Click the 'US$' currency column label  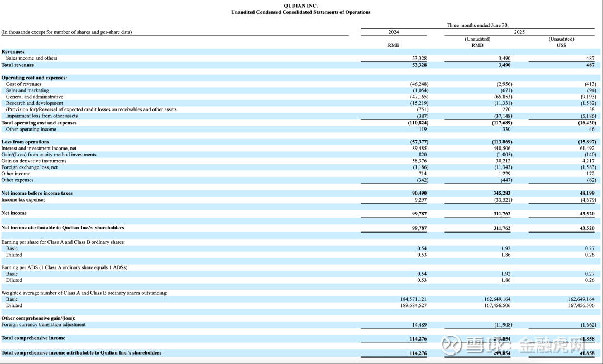[x=561, y=45]
